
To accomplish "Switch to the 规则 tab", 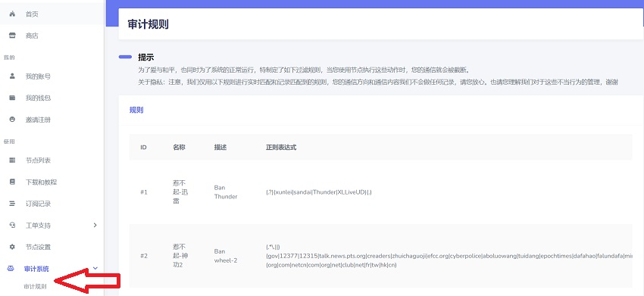I will click(x=136, y=110).
